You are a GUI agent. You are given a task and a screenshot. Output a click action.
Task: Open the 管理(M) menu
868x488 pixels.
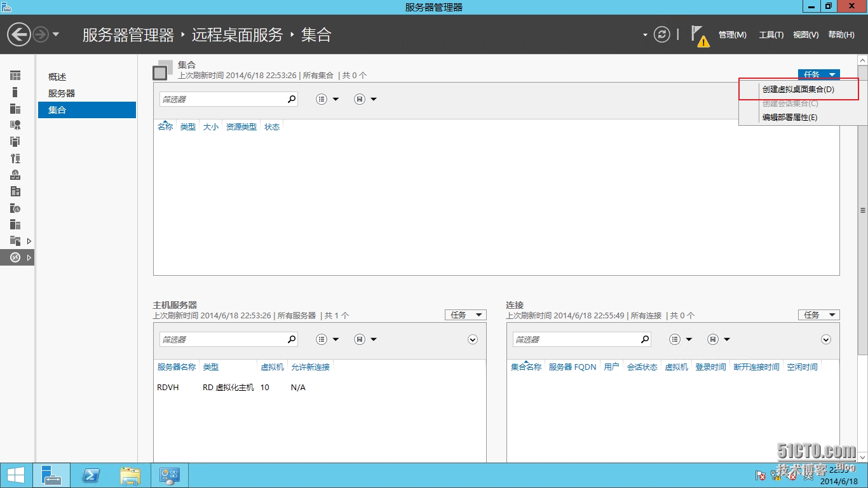[x=733, y=35]
